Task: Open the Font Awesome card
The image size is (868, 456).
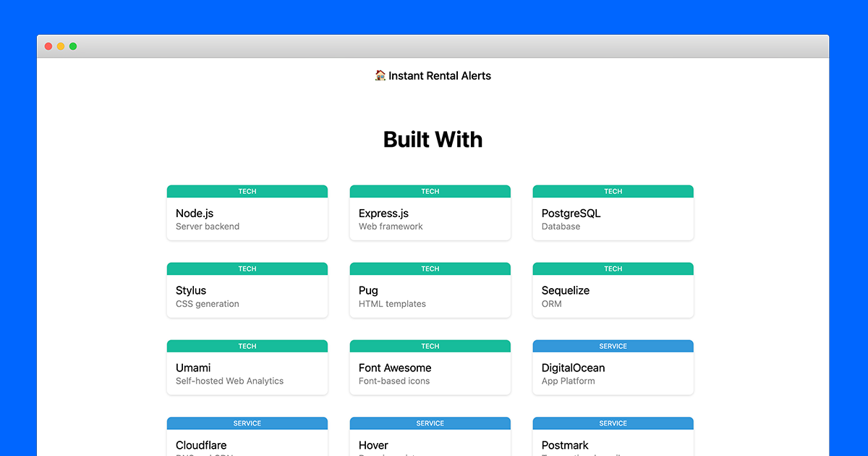Action: [430, 368]
